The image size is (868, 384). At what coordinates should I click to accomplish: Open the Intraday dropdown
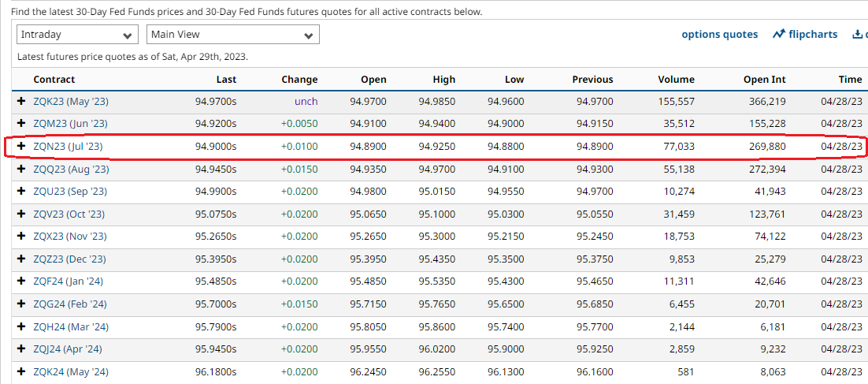coord(77,35)
